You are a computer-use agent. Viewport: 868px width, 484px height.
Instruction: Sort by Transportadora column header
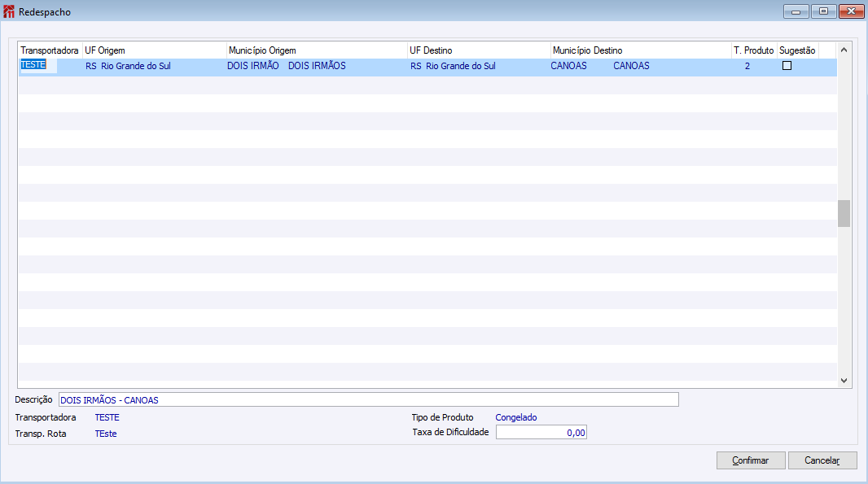click(50, 50)
